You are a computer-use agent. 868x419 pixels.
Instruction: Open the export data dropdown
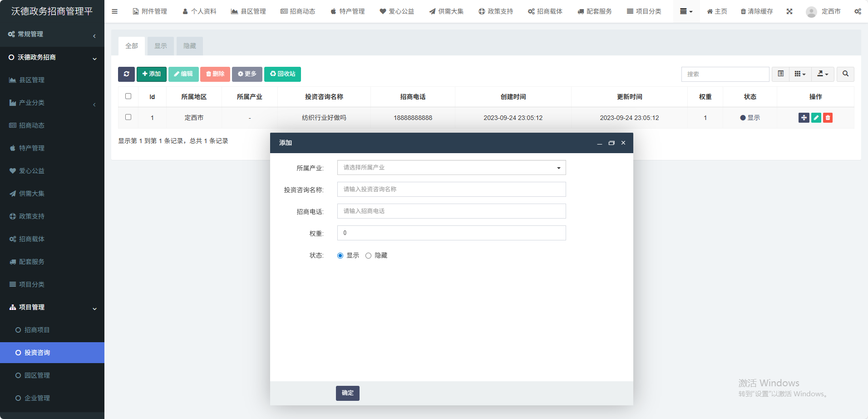point(823,74)
